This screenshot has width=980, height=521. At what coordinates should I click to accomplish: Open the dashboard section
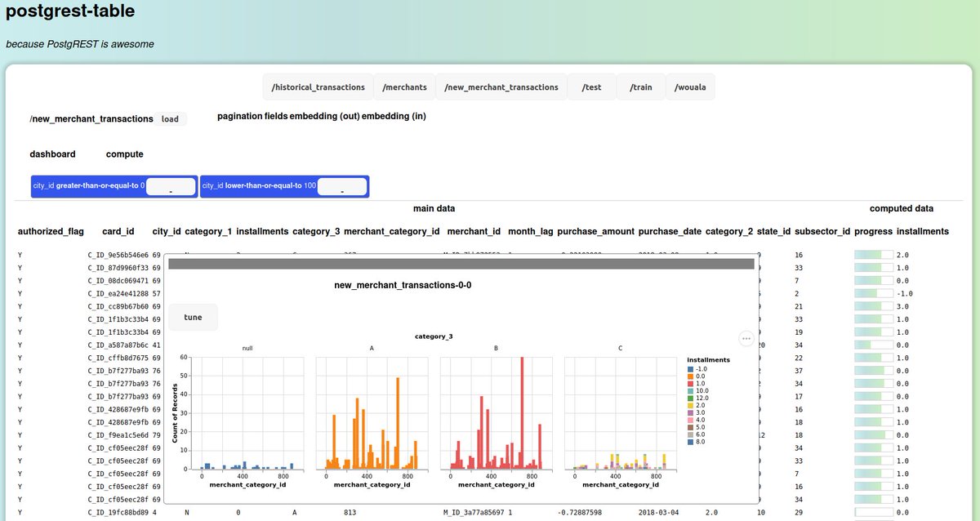coord(53,154)
